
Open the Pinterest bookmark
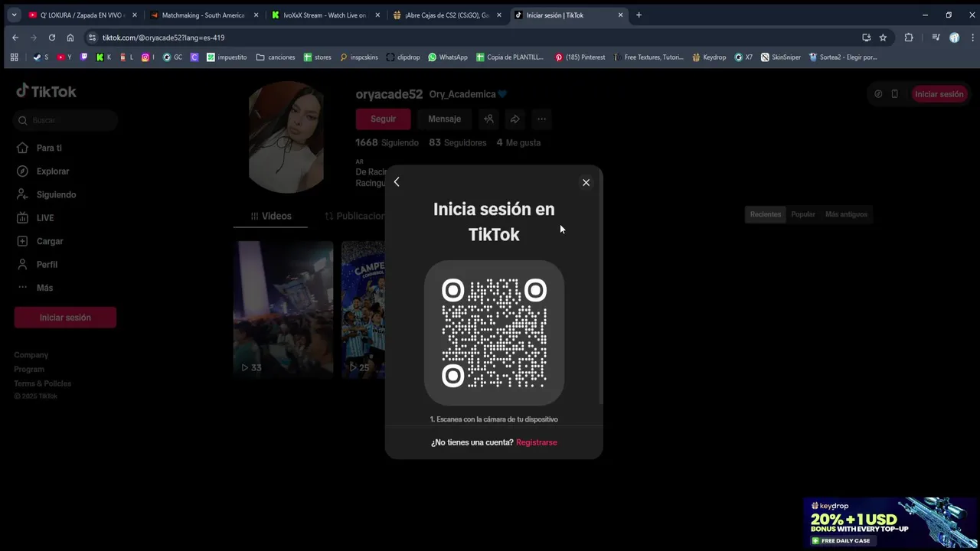point(580,57)
